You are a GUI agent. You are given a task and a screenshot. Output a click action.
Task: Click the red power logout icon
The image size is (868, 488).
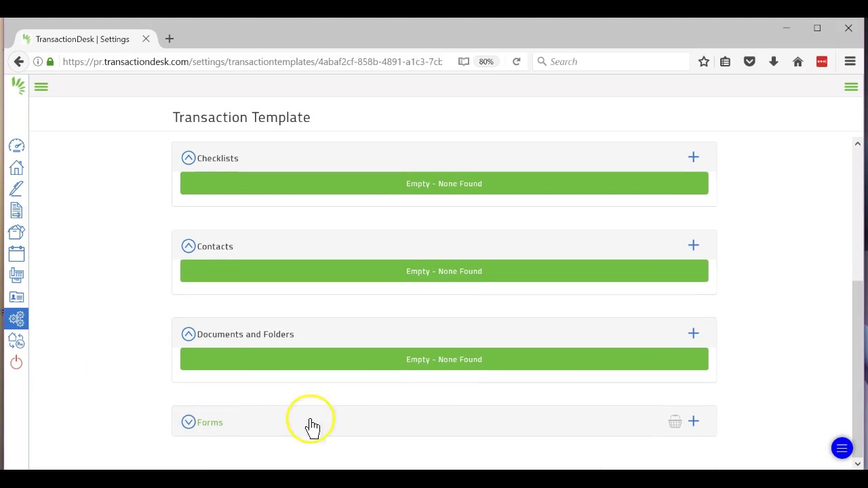pyautogui.click(x=16, y=363)
